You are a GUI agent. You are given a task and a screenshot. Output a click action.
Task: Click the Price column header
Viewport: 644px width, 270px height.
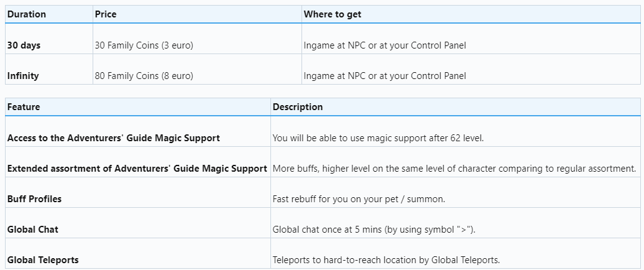(x=105, y=14)
